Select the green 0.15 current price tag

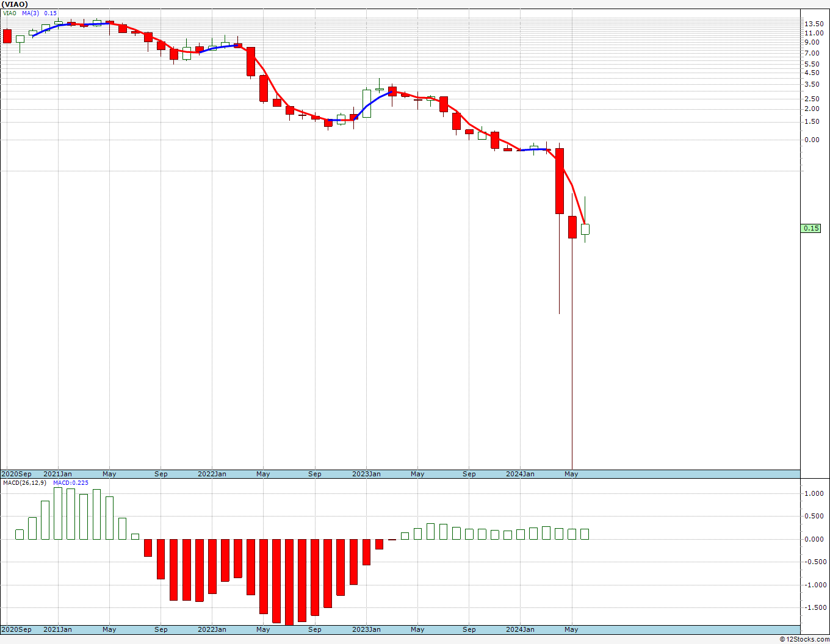(811, 228)
